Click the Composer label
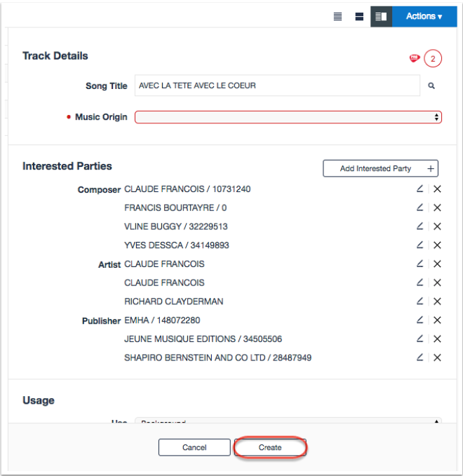 click(x=99, y=190)
